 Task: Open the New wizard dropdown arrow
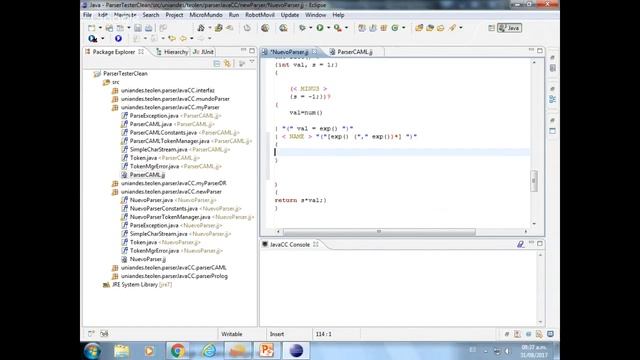point(100,28)
